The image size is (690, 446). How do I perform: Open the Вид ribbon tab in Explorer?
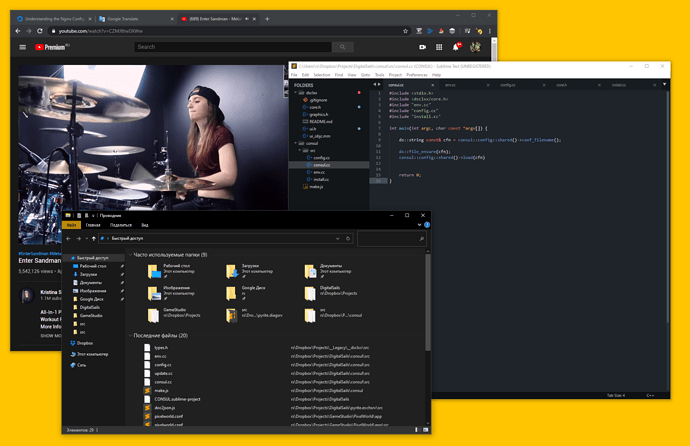pos(145,225)
